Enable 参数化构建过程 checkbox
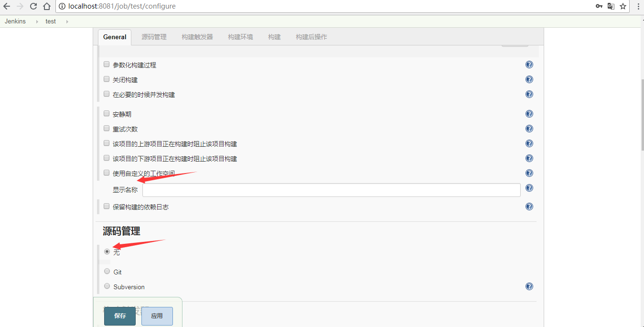 (x=106, y=64)
